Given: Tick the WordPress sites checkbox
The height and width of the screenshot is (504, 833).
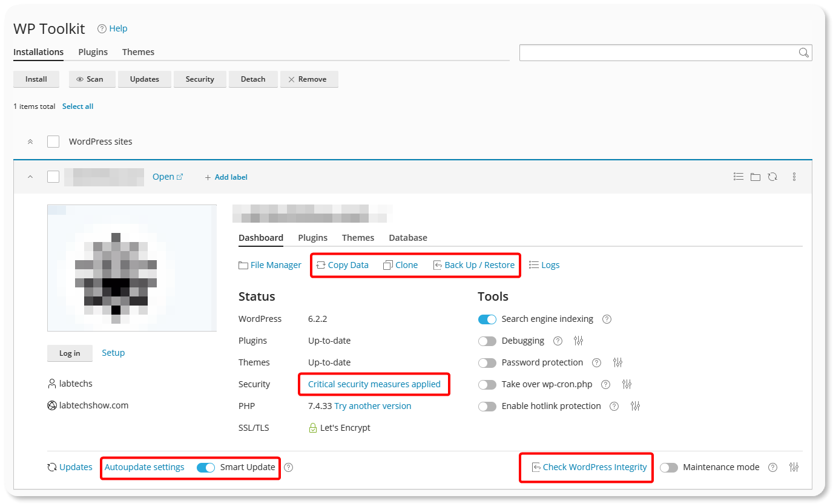Looking at the screenshot, I should point(53,142).
